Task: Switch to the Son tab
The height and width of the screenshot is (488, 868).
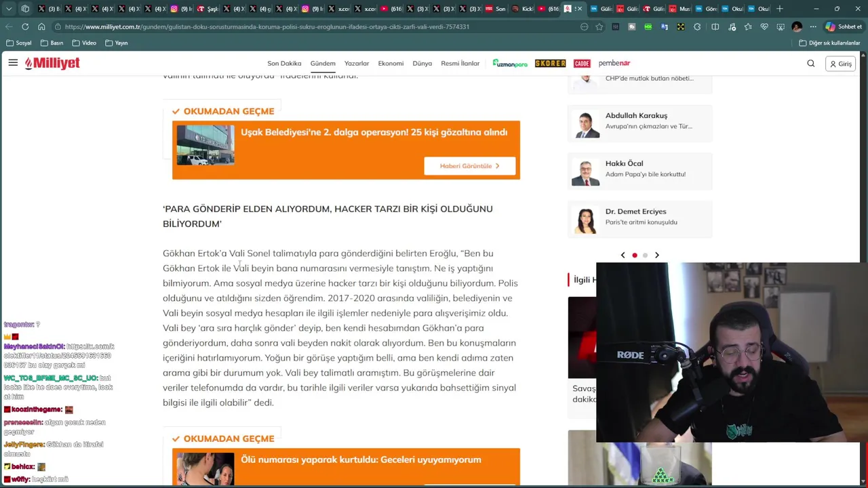Action: point(496,9)
